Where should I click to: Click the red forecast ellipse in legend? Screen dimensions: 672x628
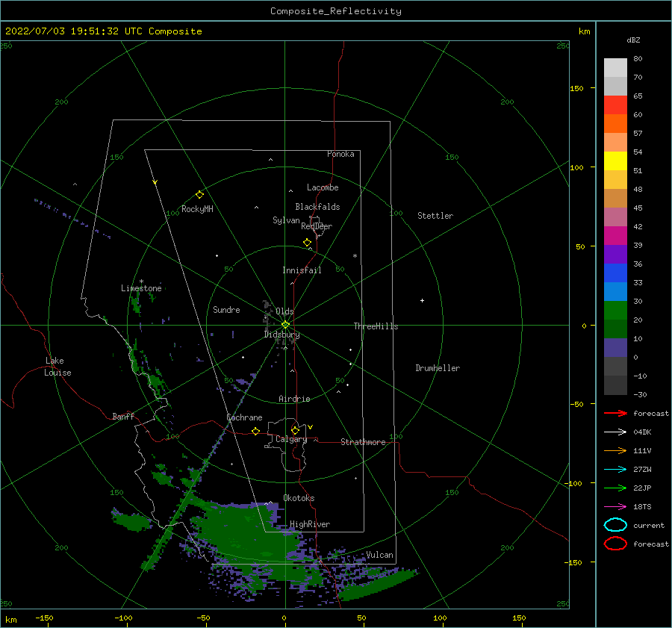pyautogui.click(x=615, y=544)
